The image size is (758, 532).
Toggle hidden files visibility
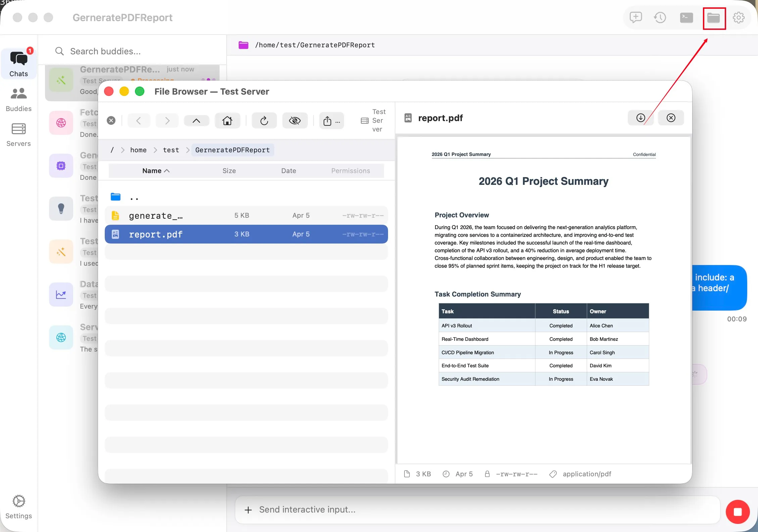tap(295, 120)
